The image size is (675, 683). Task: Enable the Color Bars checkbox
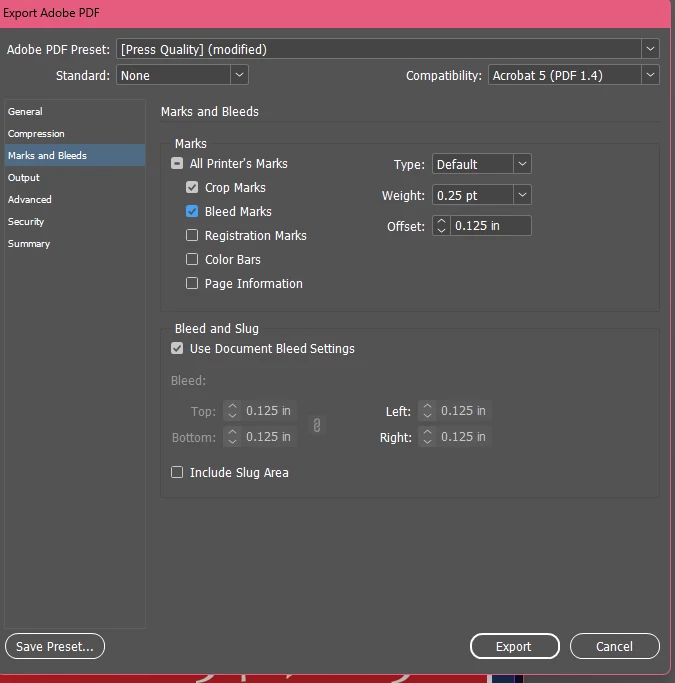pyautogui.click(x=192, y=259)
